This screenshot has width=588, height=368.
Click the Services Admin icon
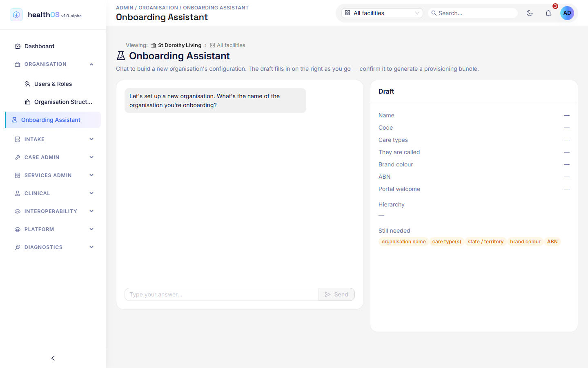point(18,175)
